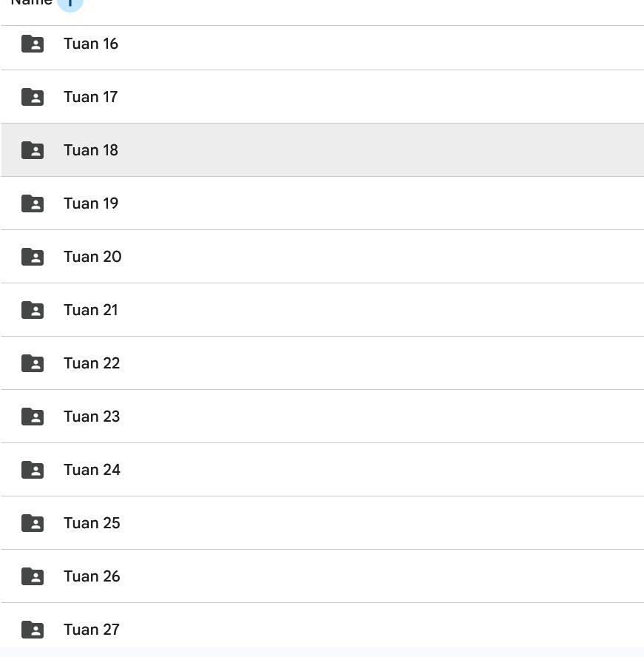Click the folder icon next to Tuan 27
644x657 pixels.
click(x=33, y=630)
